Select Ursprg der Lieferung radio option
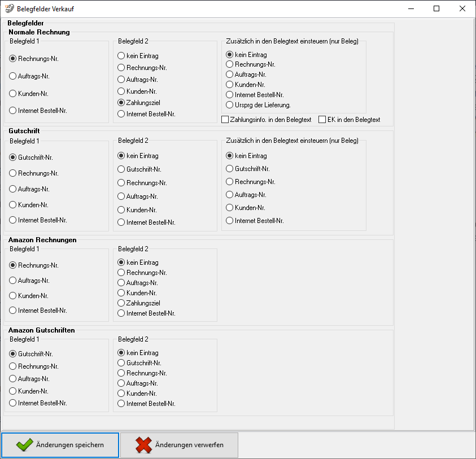The image size is (476, 459). pos(230,105)
